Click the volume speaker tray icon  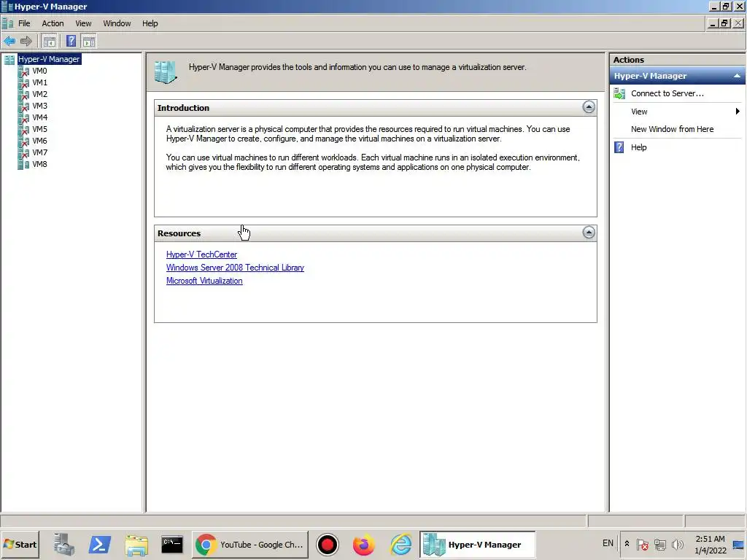677,544
